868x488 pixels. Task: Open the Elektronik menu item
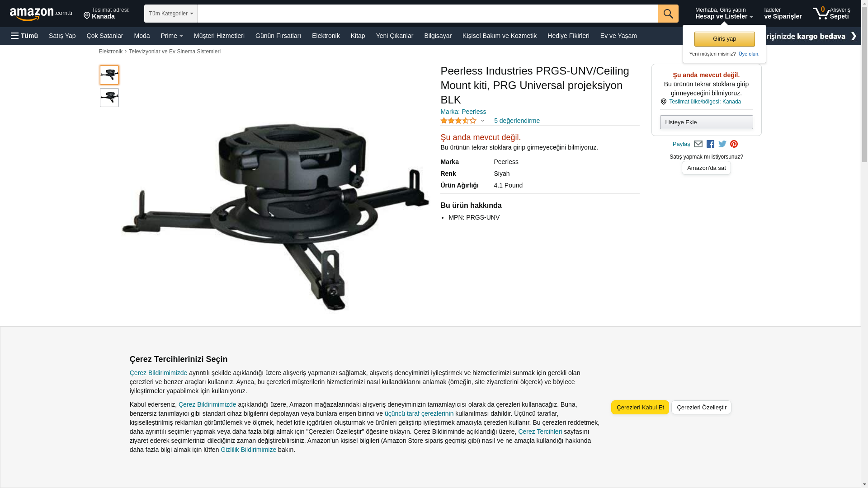click(x=325, y=36)
